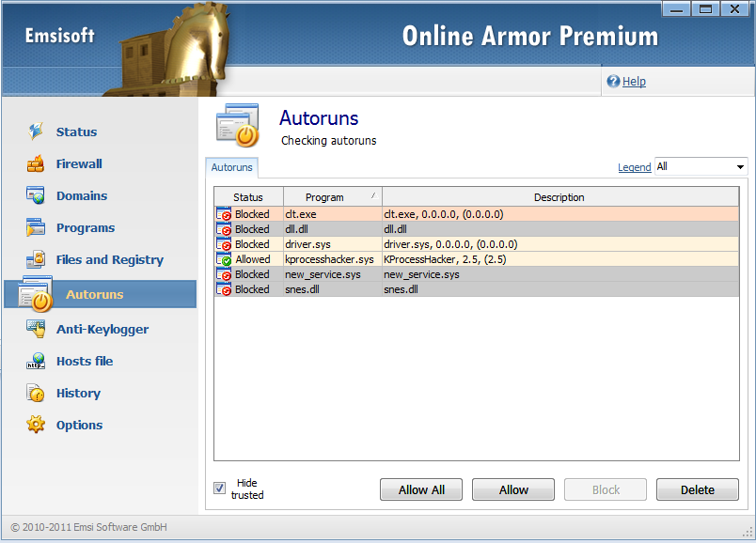Maximize the Online Armor window
Screen dimensions: 756x543
point(705,8)
